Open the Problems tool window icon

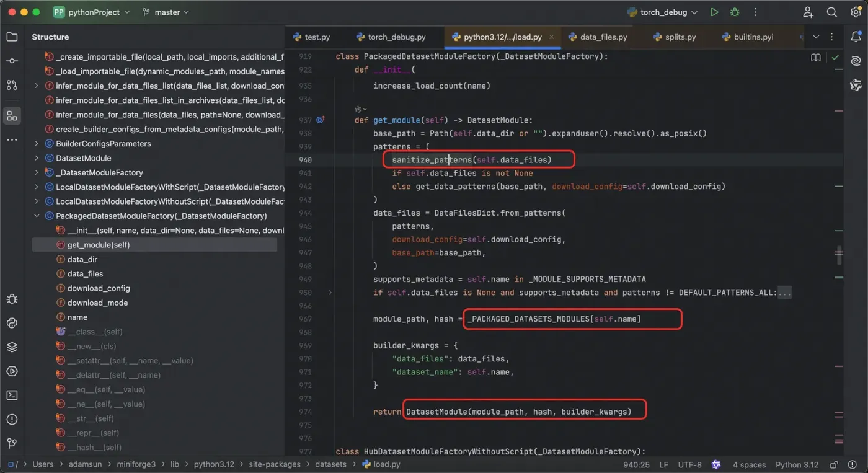pos(12,419)
